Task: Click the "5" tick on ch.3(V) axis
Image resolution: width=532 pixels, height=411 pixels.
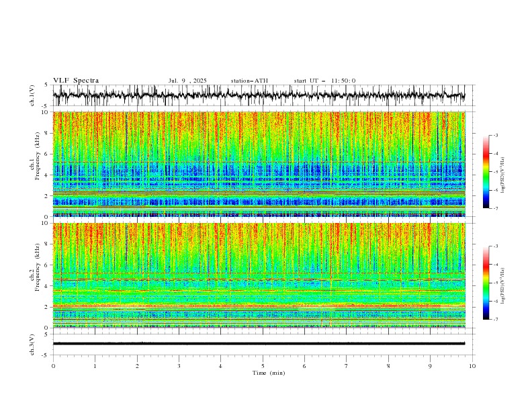Action: pos(46,334)
